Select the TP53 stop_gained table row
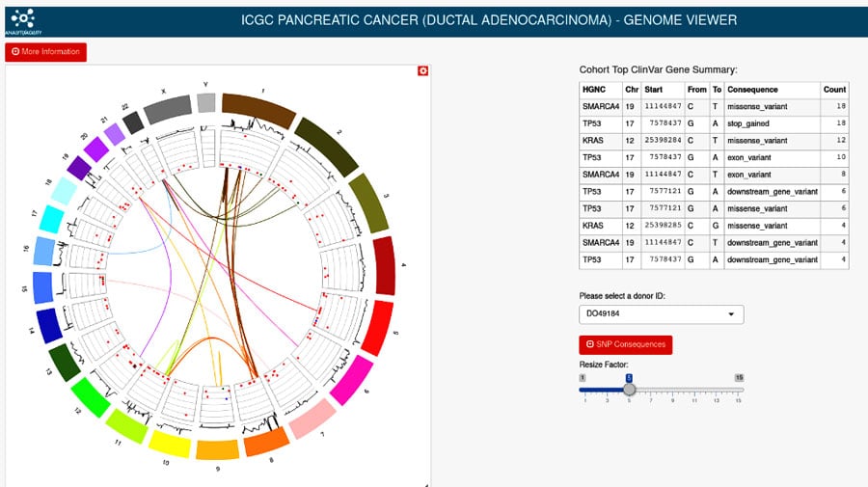The width and height of the screenshot is (868, 487). [714, 123]
